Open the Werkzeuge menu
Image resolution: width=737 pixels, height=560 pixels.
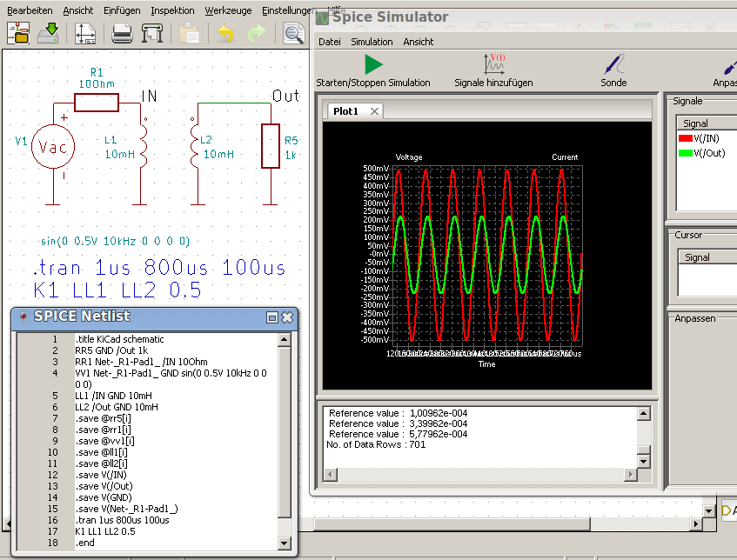pyautogui.click(x=228, y=10)
